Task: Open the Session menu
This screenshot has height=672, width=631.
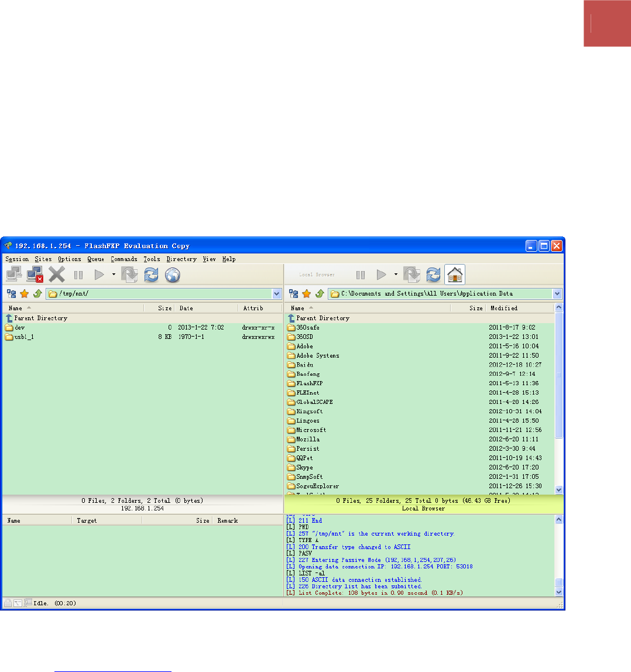Action: [17, 259]
